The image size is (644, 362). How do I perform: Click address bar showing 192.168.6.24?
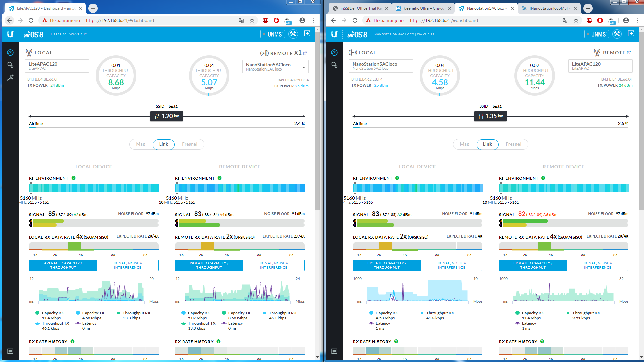[120, 20]
